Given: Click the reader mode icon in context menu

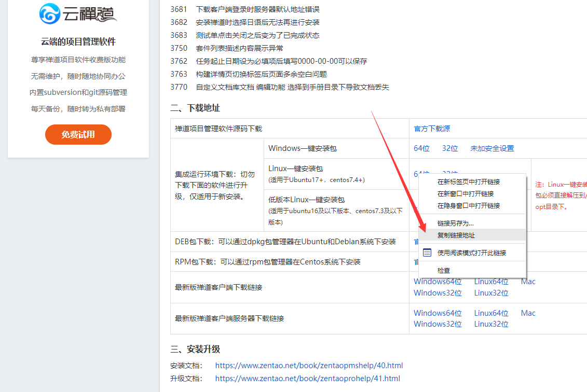Looking at the screenshot, I should tap(427, 253).
